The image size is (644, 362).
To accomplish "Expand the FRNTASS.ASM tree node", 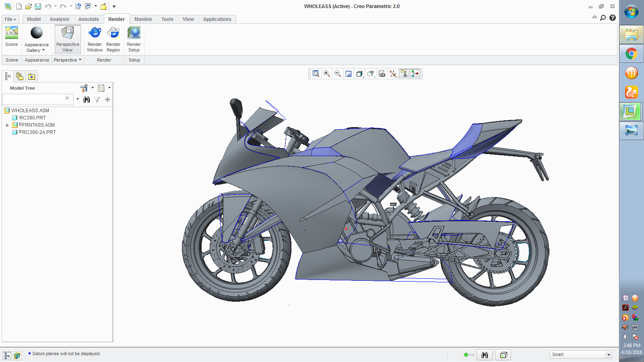I will [x=7, y=125].
